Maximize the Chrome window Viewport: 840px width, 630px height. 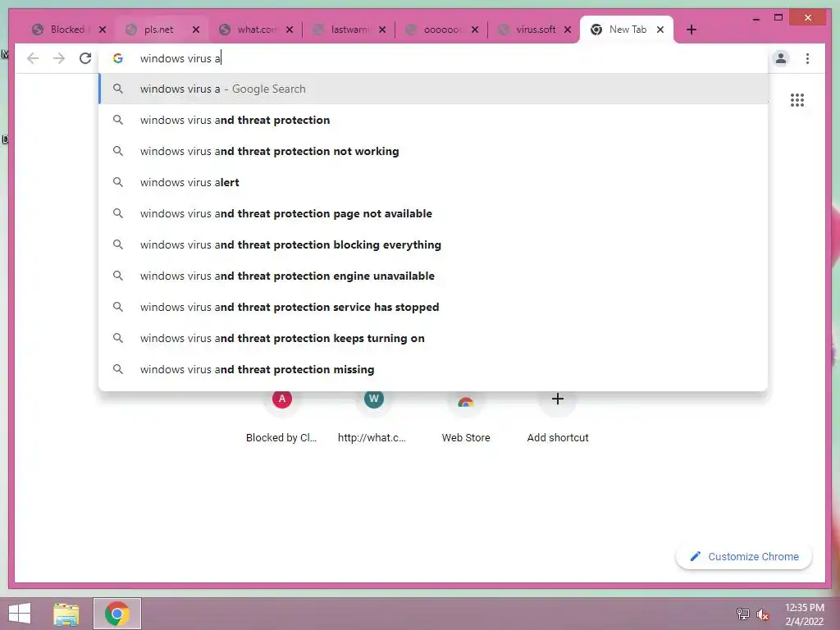pos(778,18)
